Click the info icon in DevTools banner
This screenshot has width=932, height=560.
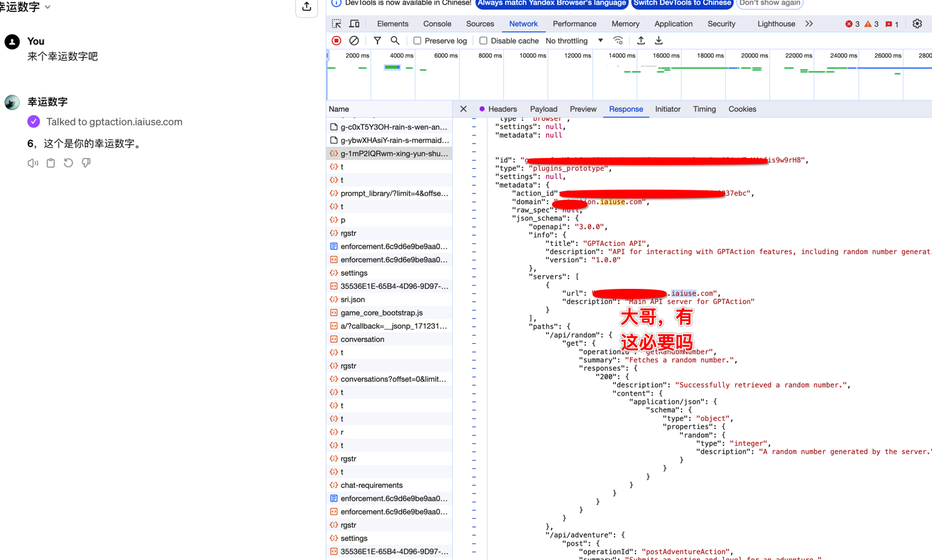[x=336, y=3]
